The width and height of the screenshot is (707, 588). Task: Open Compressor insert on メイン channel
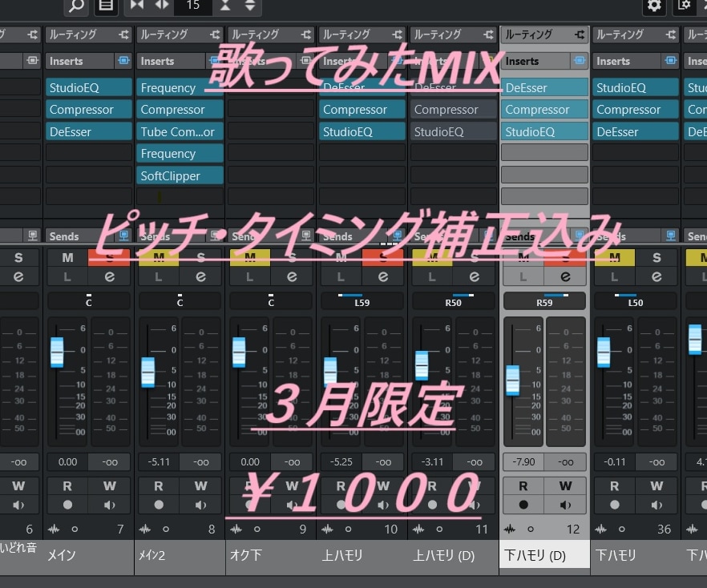tap(89, 110)
